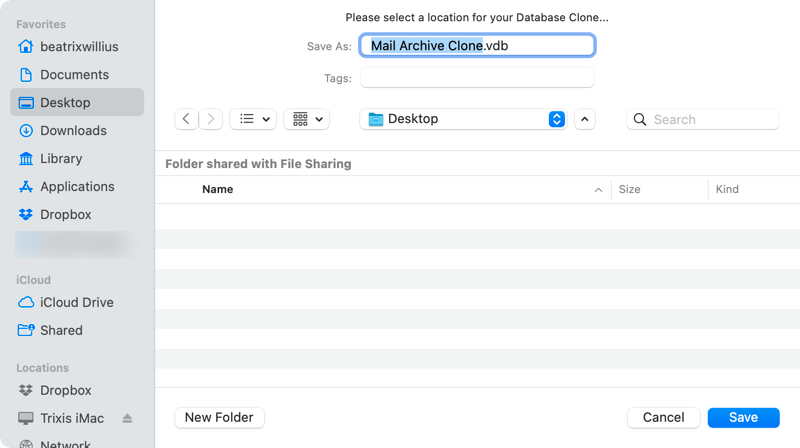Select Dropbox under Locations

pyautogui.click(x=77, y=390)
